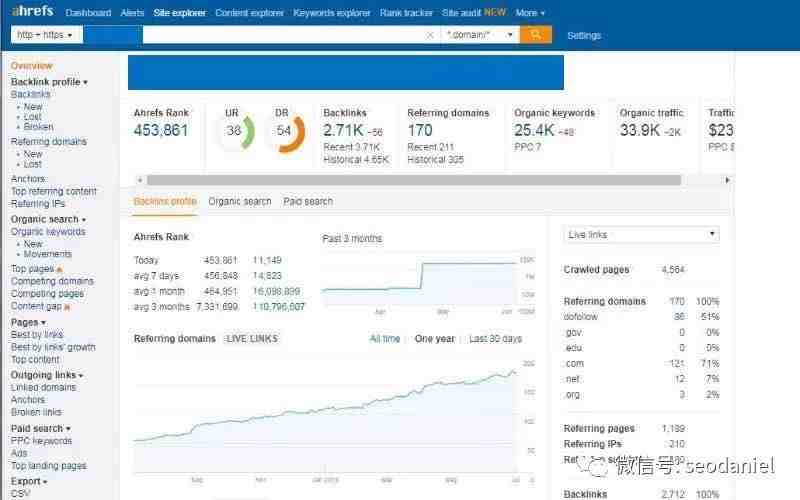Click the Referring domains value 170
Viewport: 800px width, 500px height.
[420, 131]
